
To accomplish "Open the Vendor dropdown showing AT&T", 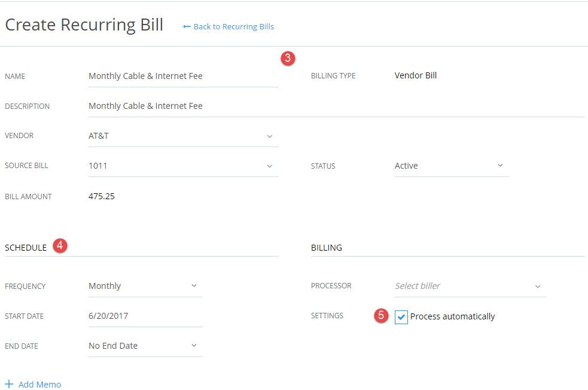I will [x=184, y=136].
